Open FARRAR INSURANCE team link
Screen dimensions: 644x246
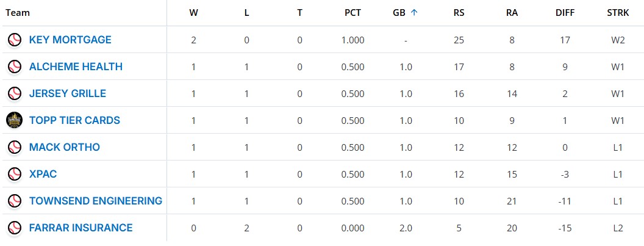click(80, 228)
